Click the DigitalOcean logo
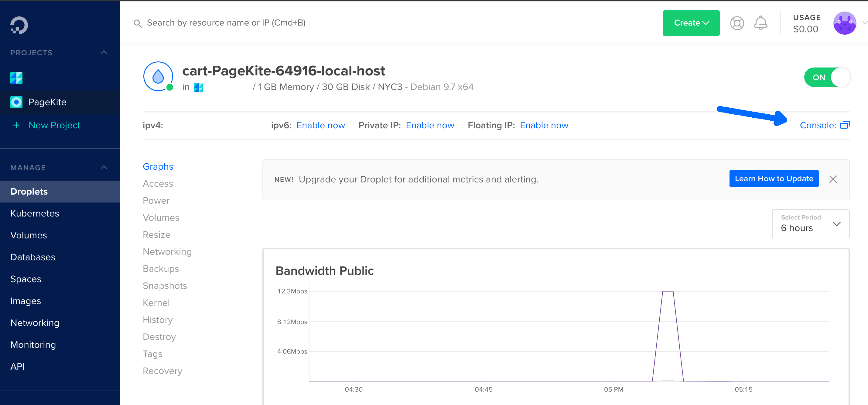Screen dimensions: 868x405 [19, 25]
